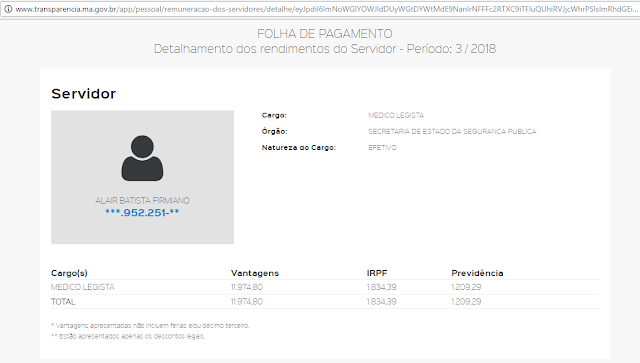Click the Órgão: label
Screen dimensions: 640x363
coord(274,131)
